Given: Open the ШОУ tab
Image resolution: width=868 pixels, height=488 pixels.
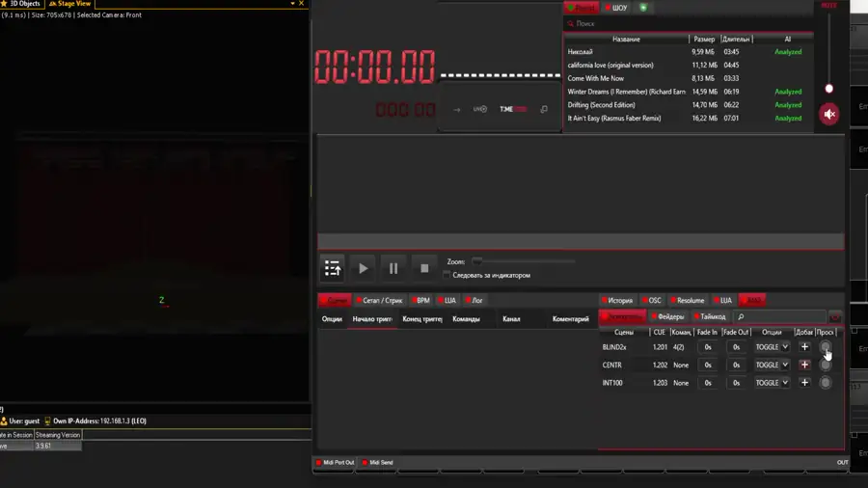Looking at the screenshot, I should click(616, 8).
